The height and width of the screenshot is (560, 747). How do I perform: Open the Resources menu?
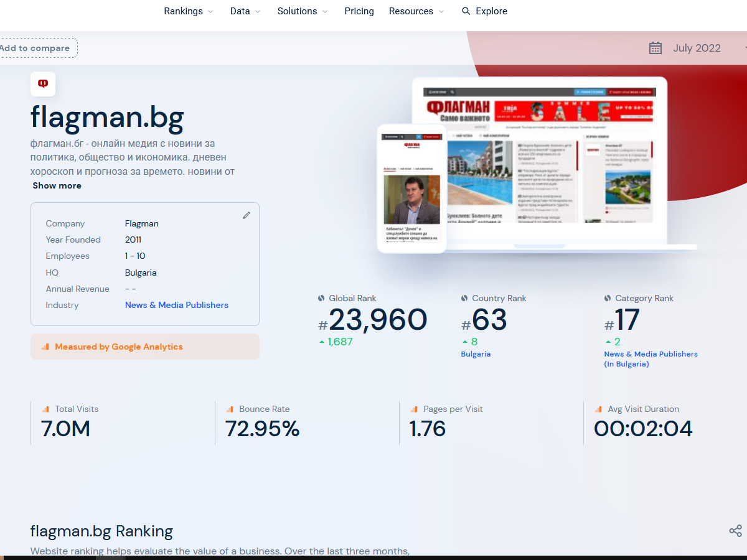coord(416,11)
